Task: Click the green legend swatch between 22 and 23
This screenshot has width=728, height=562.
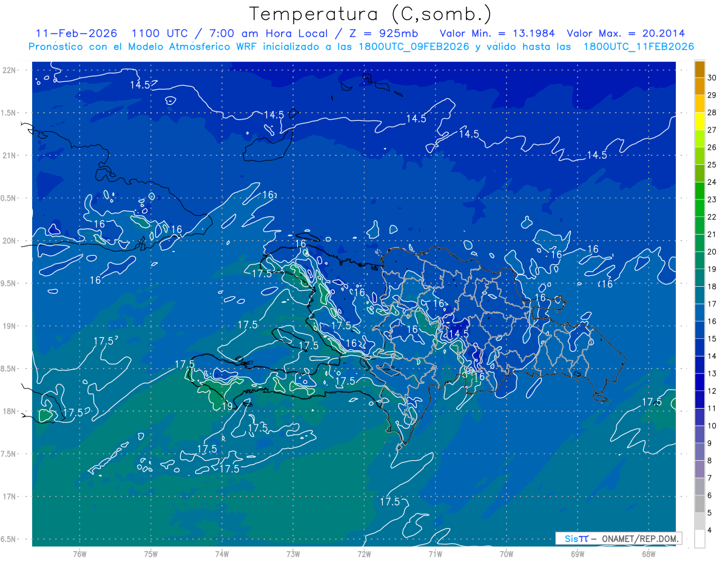Action: coord(699,208)
